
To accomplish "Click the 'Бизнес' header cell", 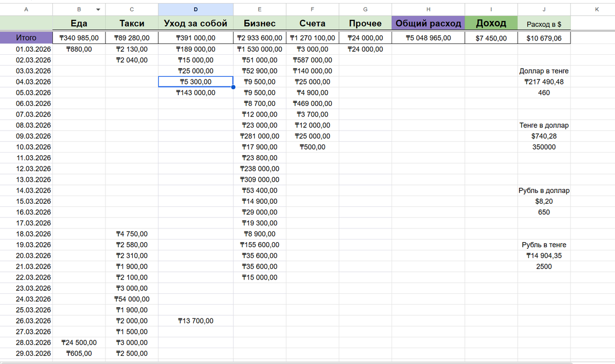I will (x=260, y=23).
